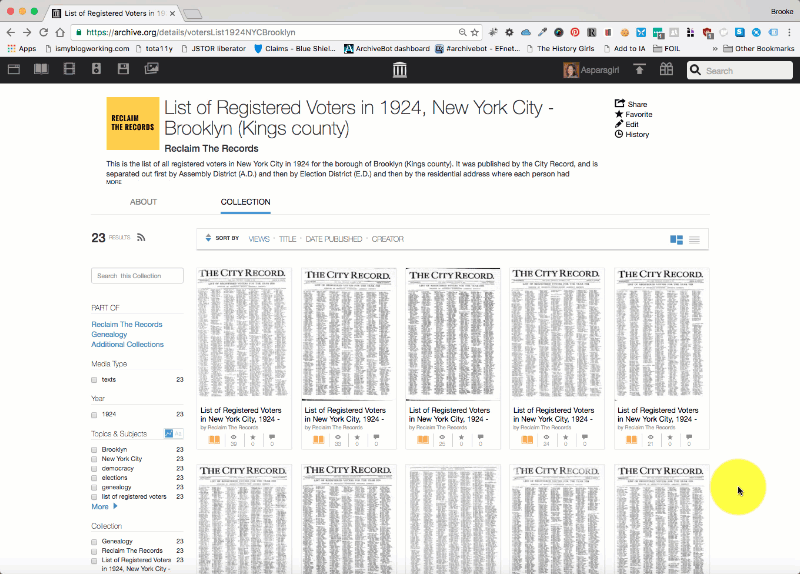Open the web archive icon in Archive navbar
Image resolution: width=800 pixels, height=574 pixels.
(x=14, y=69)
